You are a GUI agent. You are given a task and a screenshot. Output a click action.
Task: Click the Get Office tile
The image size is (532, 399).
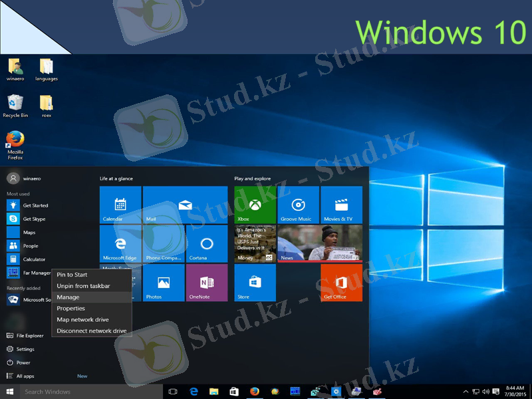click(341, 283)
